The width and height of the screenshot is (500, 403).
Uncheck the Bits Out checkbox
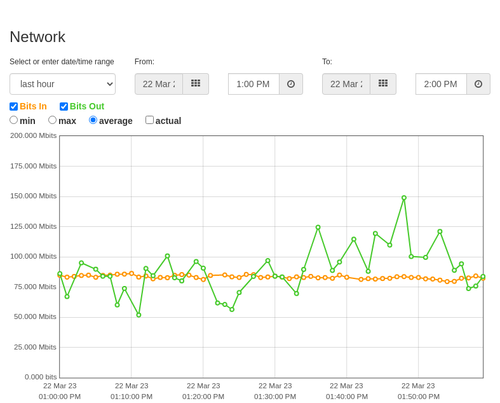[x=64, y=106]
